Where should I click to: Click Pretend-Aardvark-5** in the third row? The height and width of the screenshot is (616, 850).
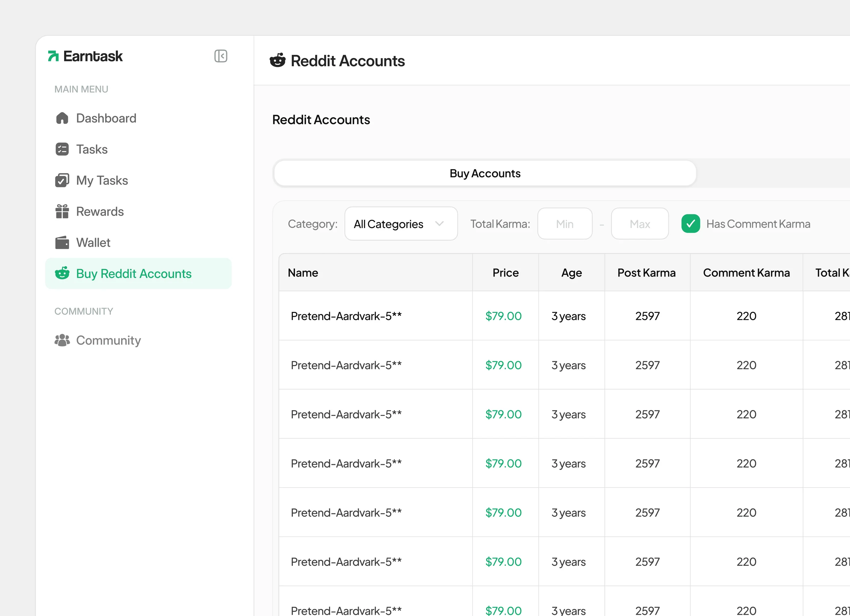tap(346, 414)
